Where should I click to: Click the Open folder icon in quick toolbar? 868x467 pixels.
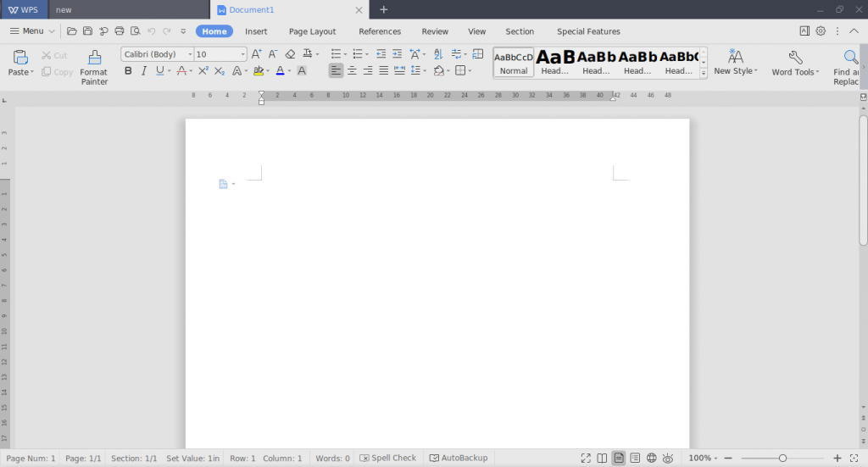click(x=71, y=31)
